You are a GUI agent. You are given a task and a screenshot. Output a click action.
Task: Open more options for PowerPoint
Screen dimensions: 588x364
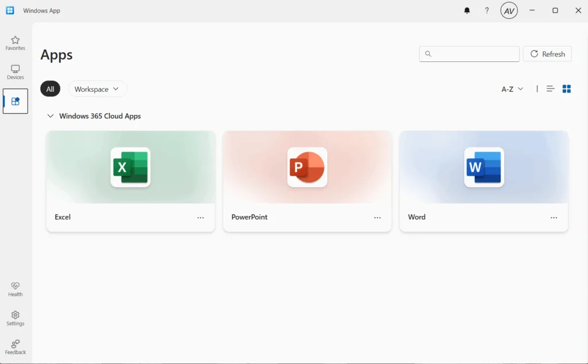coord(377,218)
